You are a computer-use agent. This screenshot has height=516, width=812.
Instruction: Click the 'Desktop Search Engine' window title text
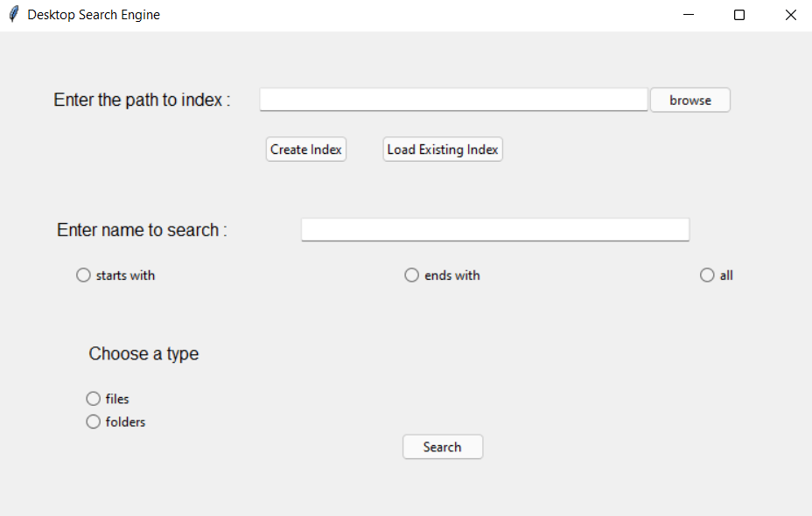(x=94, y=15)
